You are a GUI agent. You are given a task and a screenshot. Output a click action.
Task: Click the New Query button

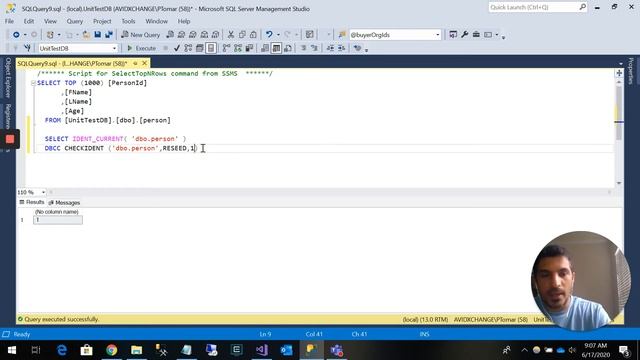pyautogui.click(x=140, y=35)
